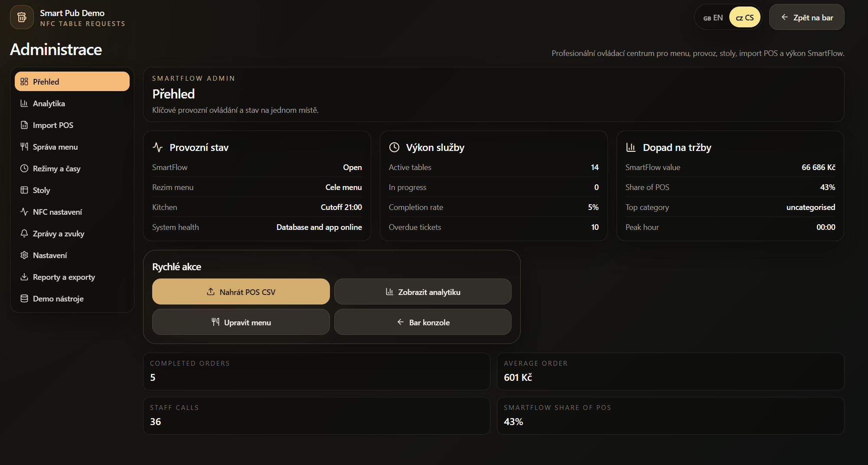Click the Bar konzole button
The width and height of the screenshot is (868, 465).
tap(423, 322)
